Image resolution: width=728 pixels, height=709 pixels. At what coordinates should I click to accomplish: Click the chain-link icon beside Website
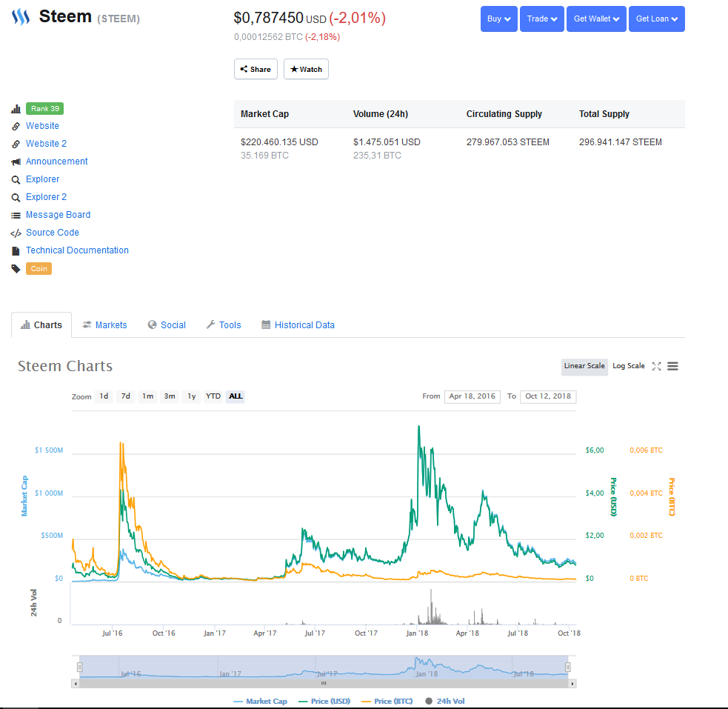(16, 126)
